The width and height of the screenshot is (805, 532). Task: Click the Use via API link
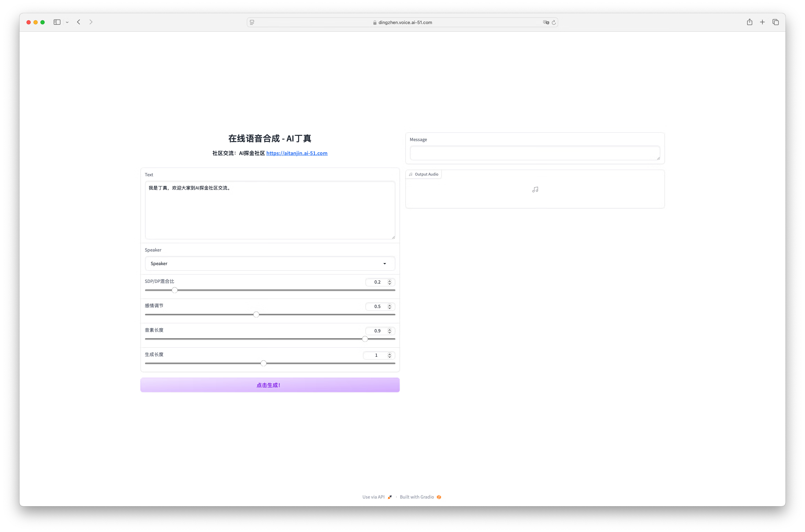(373, 497)
